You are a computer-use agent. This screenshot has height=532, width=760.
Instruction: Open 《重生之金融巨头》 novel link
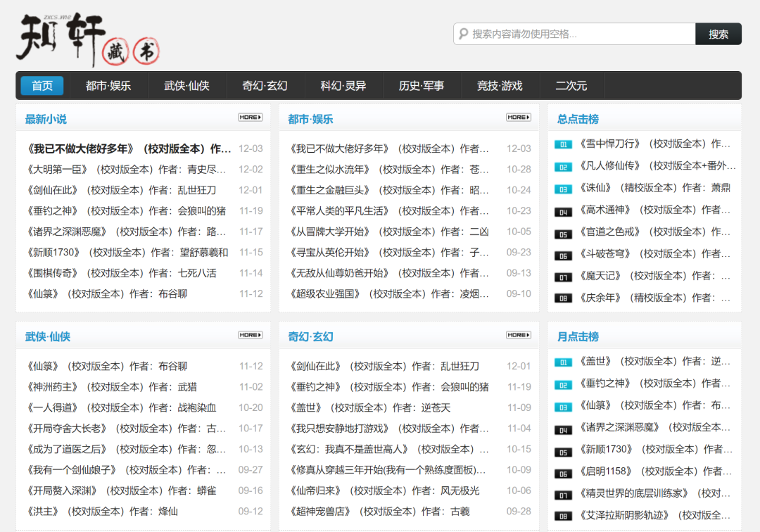(x=389, y=191)
